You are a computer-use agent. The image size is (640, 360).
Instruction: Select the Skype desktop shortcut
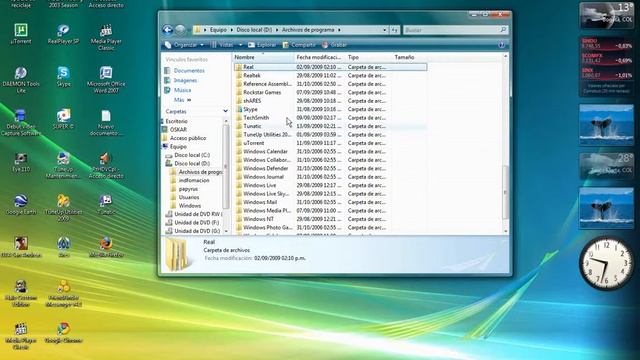click(x=63, y=76)
